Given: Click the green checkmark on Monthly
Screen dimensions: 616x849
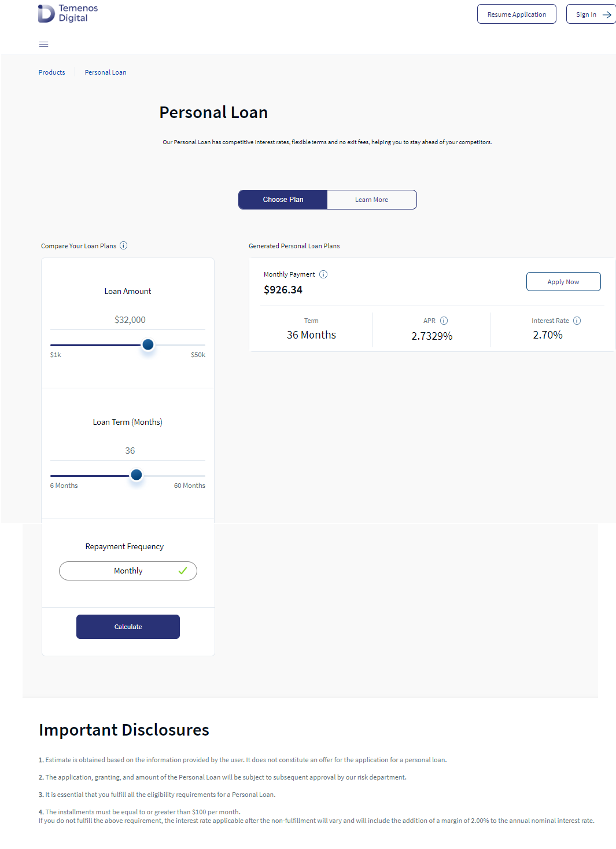Looking at the screenshot, I should tap(183, 571).
